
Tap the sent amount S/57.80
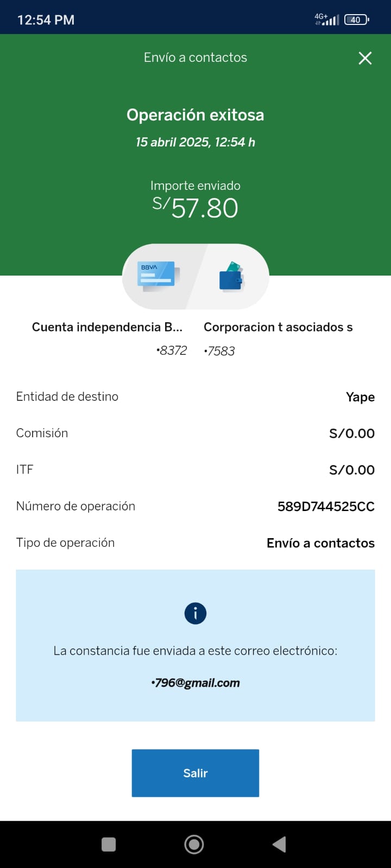click(195, 208)
